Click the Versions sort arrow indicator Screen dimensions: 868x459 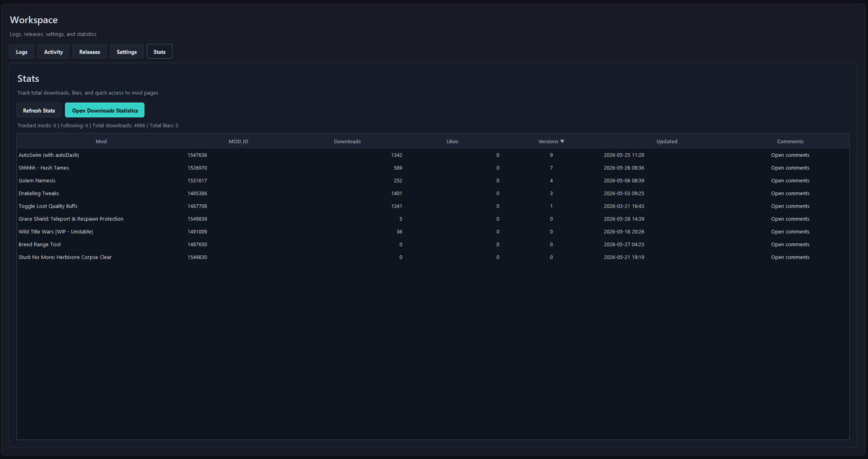(562, 141)
